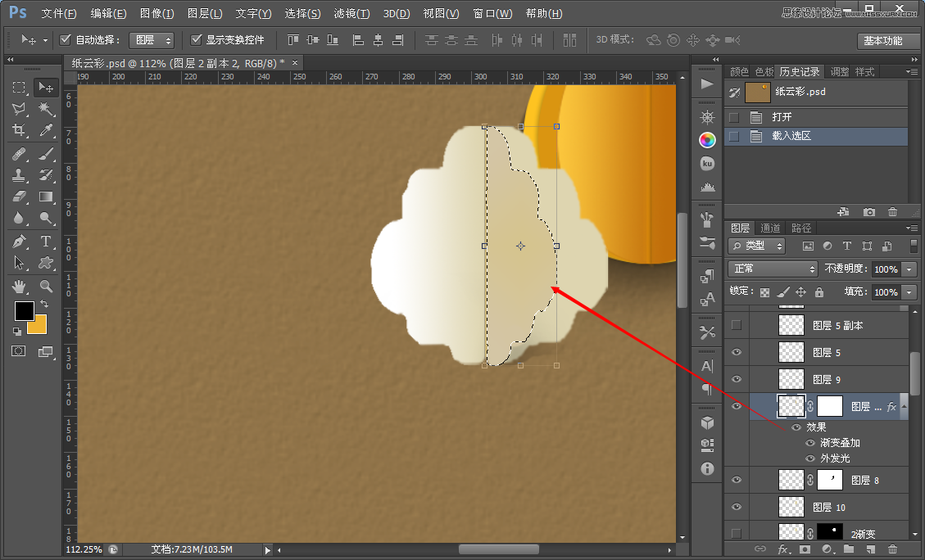Select the Healing Brush tool

[x=19, y=154]
